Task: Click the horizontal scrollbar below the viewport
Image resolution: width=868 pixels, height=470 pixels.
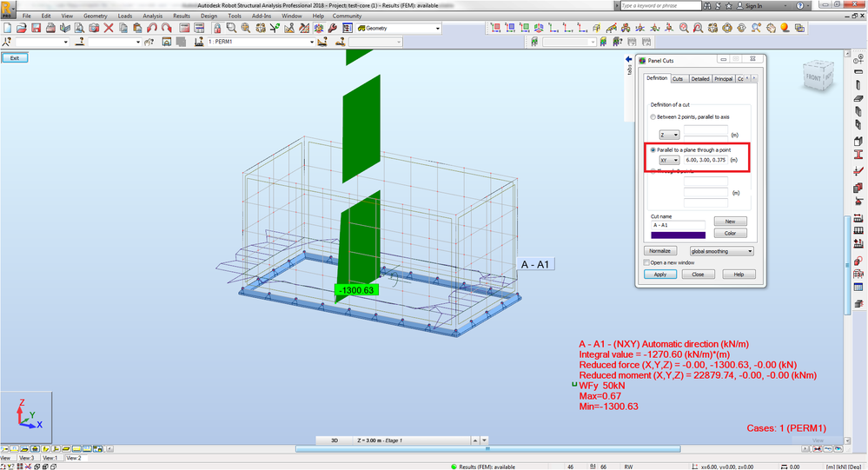Action: point(487,449)
